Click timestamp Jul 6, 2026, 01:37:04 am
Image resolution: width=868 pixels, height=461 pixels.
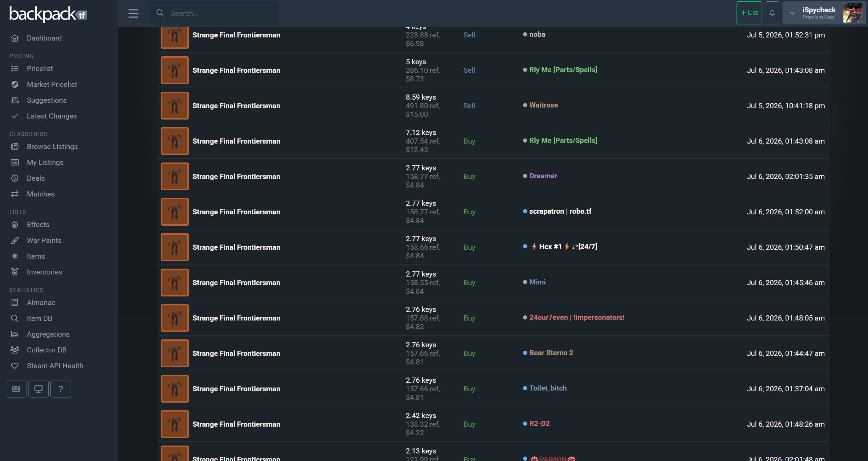(x=786, y=389)
